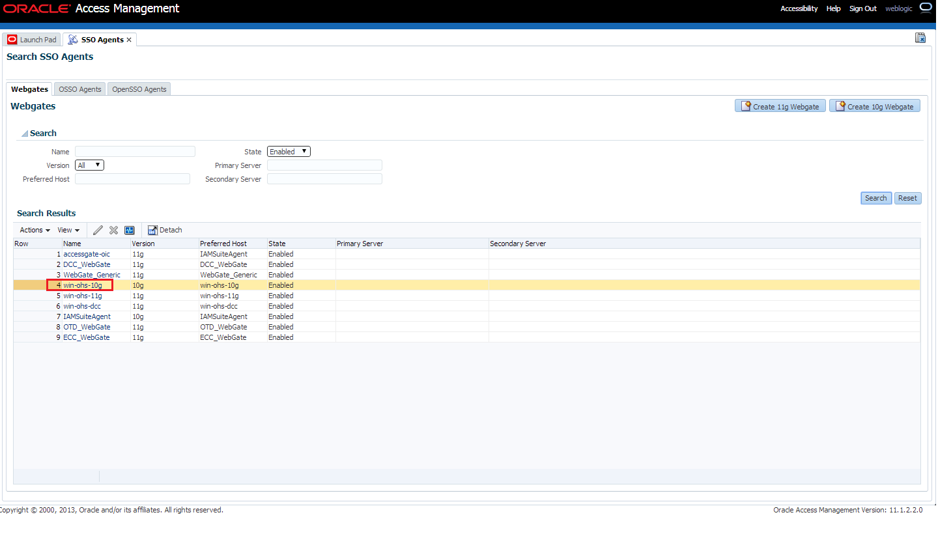Screen dimensions: 938x560
Task: Open the win-ohs-dcc link in Name column
Action: [x=82, y=306]
